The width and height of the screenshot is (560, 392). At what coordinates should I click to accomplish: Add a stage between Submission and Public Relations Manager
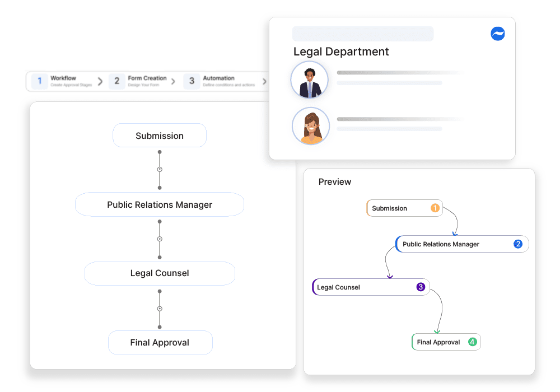(x=160, y=169)
